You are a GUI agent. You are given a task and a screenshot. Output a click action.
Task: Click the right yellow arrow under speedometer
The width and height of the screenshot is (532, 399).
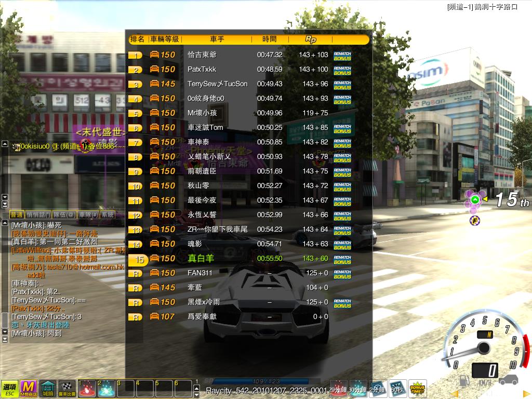(x=526, y=395)
